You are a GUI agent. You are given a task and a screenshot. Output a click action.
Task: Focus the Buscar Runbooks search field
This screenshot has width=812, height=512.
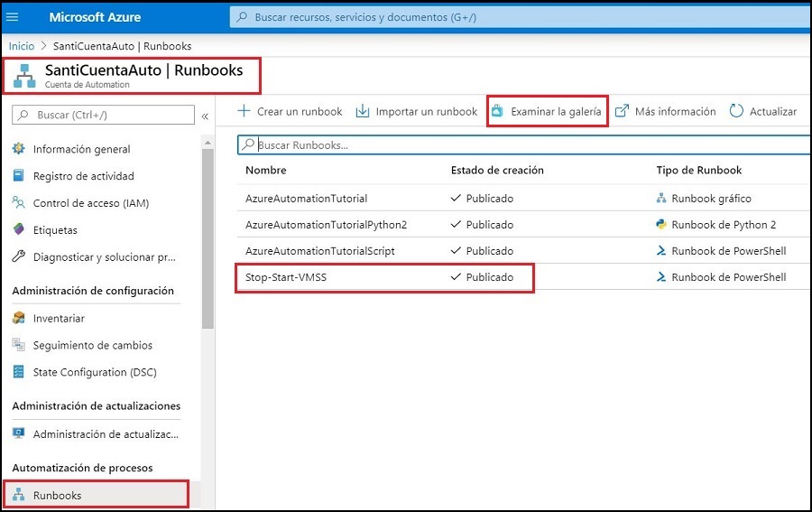coord(524,145)
